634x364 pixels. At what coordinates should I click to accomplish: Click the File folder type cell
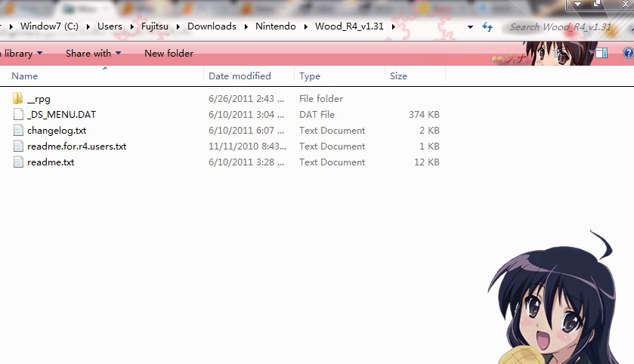pos(321,99)
